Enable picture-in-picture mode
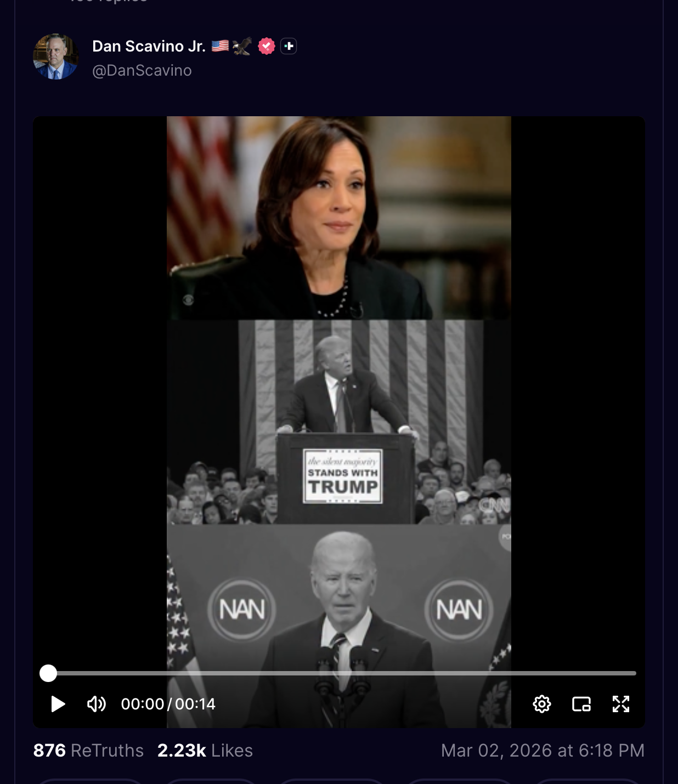Image resolution: width=678 pixels, height=784 pixels. tap(581, 704)
